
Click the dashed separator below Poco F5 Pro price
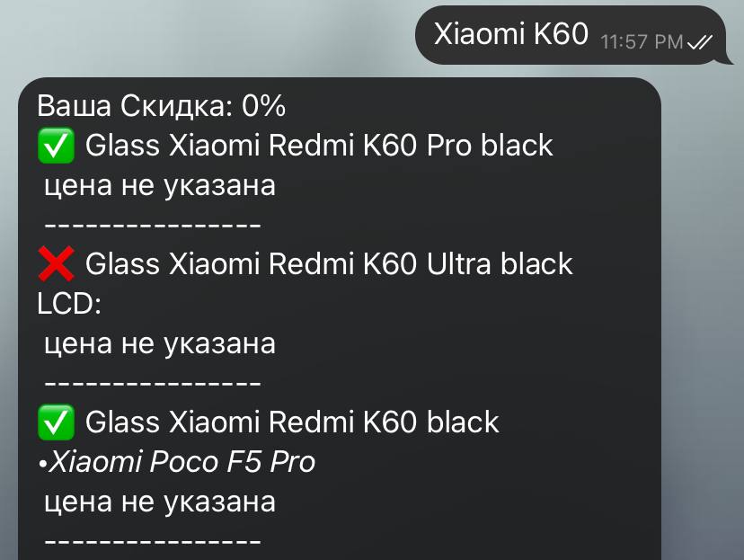(x=153, y=541)
